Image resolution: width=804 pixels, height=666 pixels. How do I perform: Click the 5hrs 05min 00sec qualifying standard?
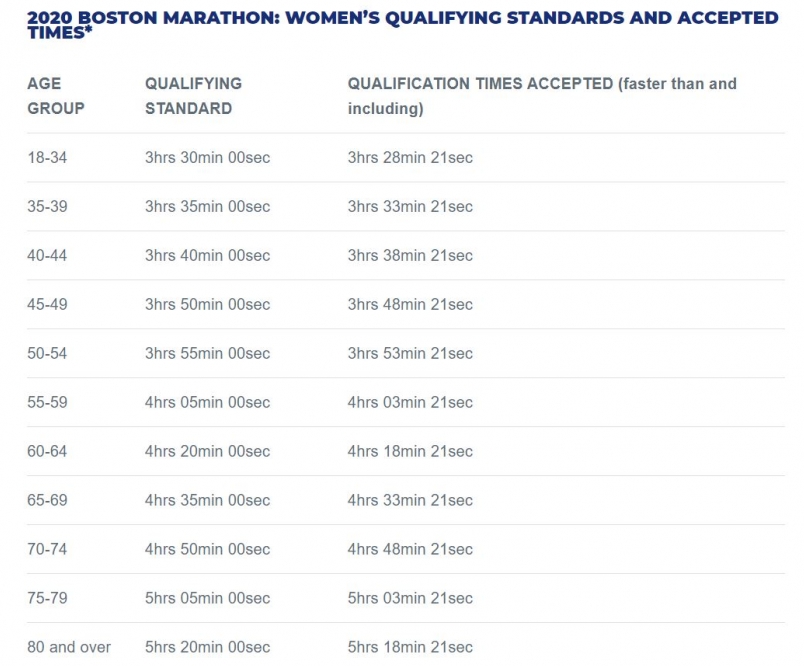tap(207, 598)
